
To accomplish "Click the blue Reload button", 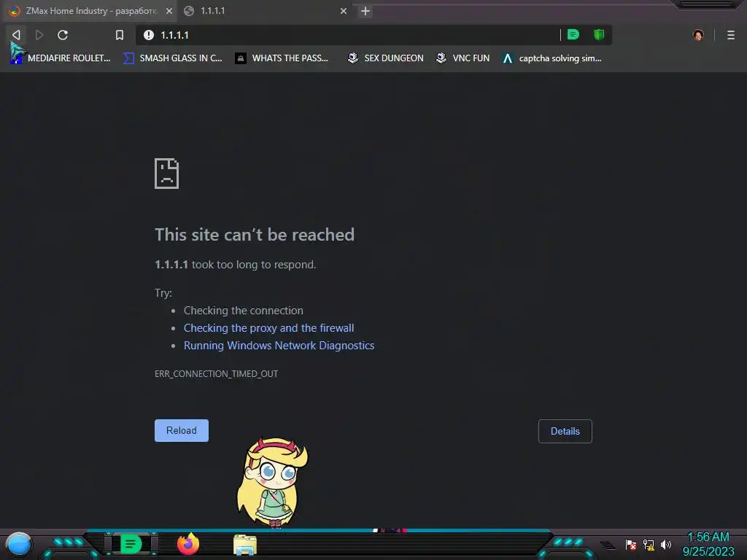I will click(182, 430).
